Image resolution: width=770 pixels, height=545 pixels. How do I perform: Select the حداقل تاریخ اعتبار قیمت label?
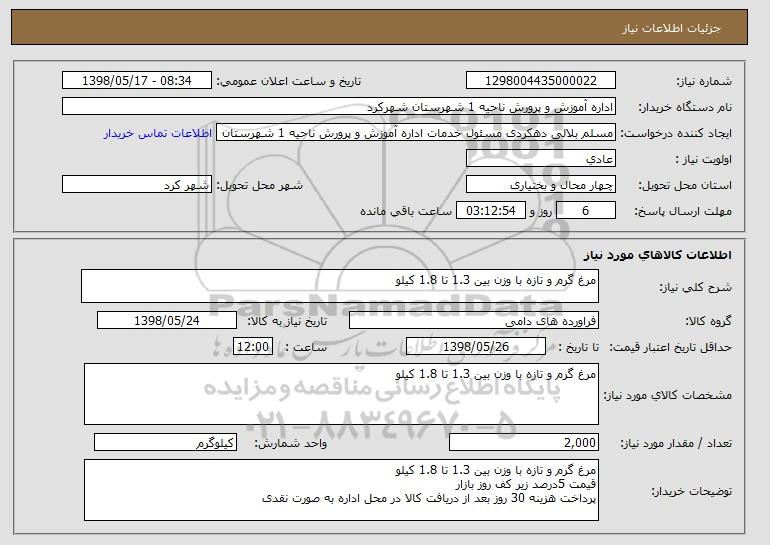pos(670,347)
